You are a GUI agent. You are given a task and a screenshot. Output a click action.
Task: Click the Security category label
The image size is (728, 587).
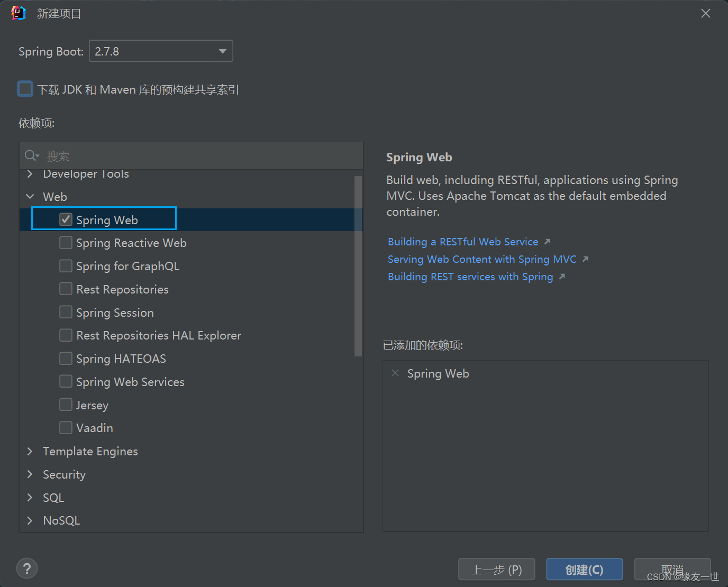(x=64, y=474)
